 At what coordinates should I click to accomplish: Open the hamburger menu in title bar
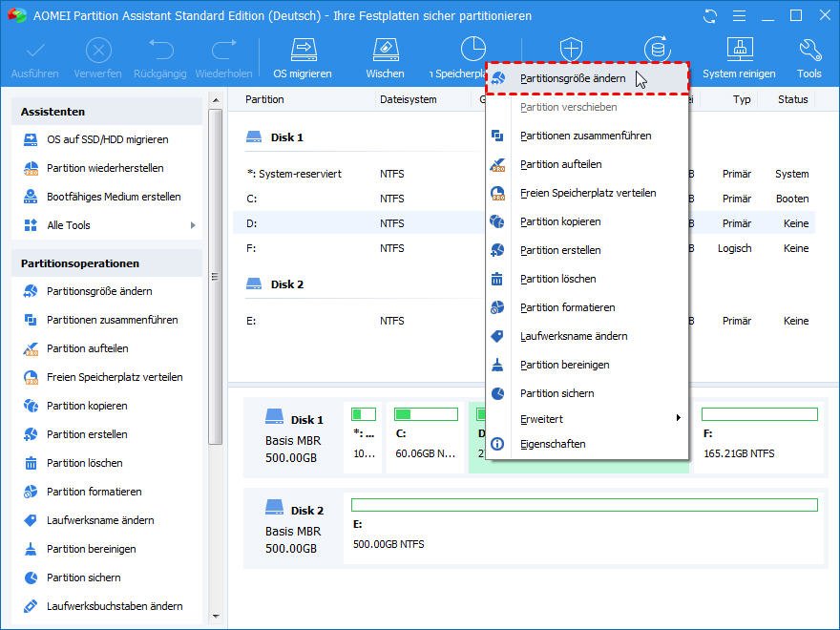(x=739, y=16)
